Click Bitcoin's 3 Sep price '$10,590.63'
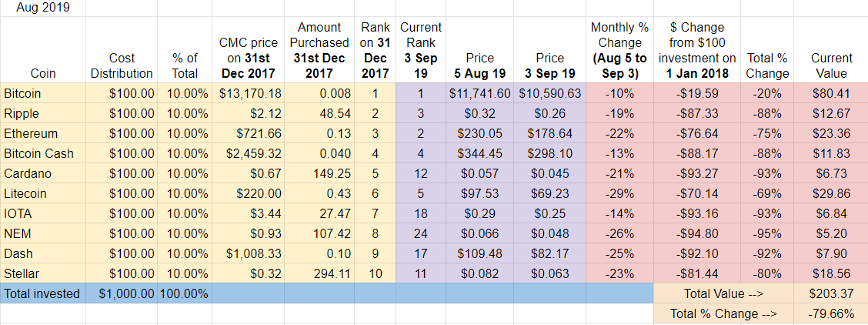Screen dimensions: 868x325 coord(549,93)
